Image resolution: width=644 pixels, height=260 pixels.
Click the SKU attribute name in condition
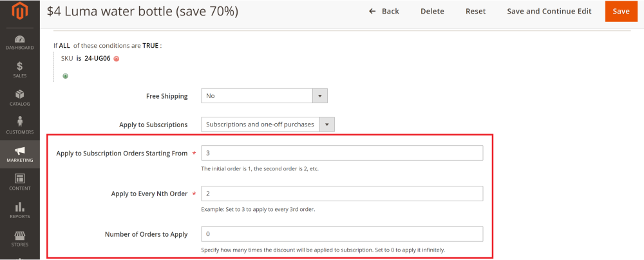[x=67, y=59]
